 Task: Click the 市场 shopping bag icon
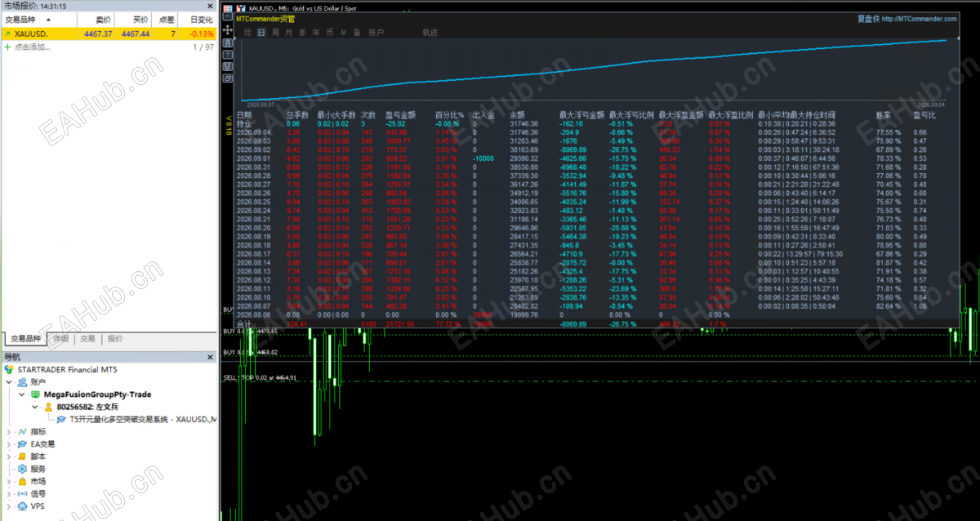(22, 482)
